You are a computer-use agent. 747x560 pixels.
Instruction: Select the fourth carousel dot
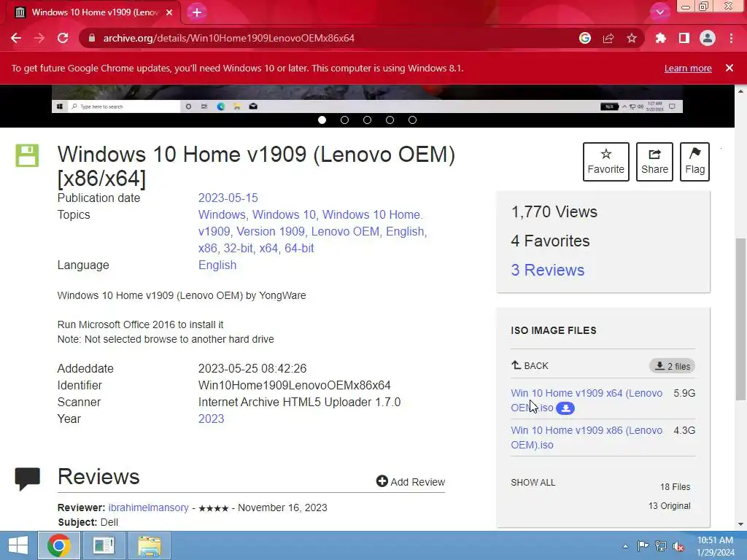[x=390, y=120]
